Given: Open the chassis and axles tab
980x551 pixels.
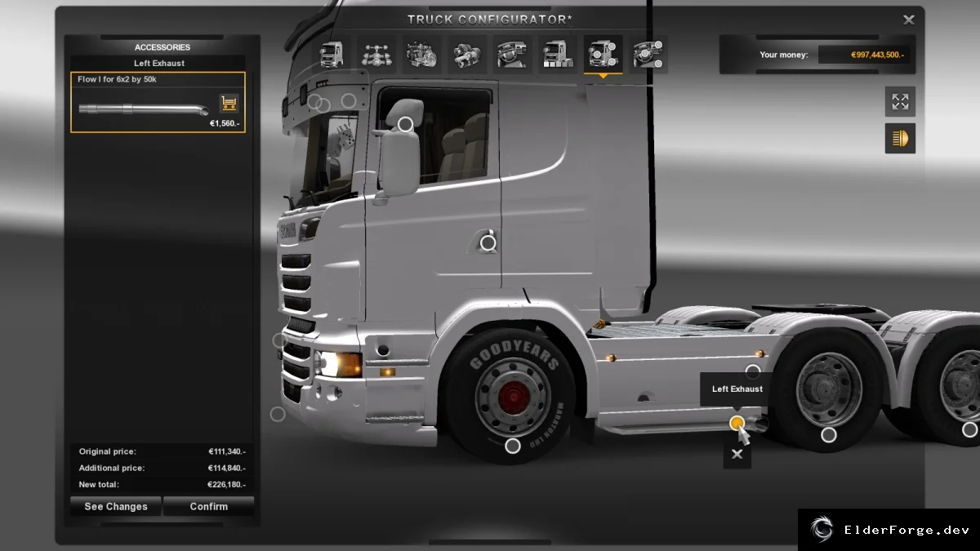Looking at the screenshot, I should point(376,55).
